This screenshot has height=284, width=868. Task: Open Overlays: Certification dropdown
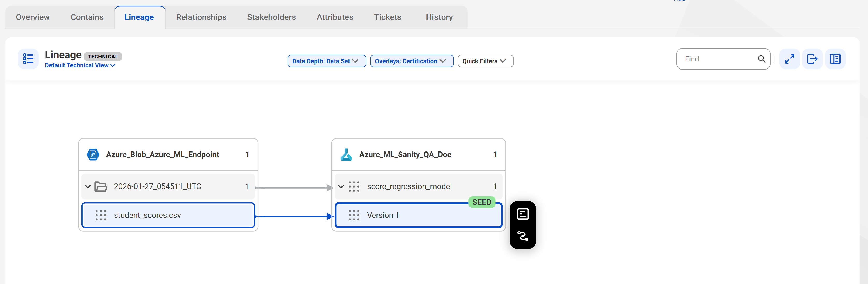point(412,61)
